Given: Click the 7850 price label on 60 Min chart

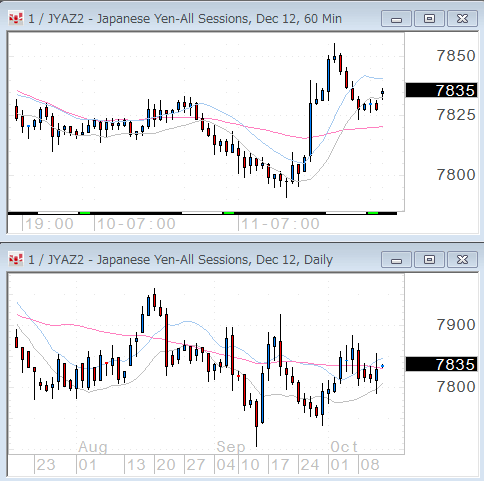Looking at the screenshot, I should (x=456, y=56).
